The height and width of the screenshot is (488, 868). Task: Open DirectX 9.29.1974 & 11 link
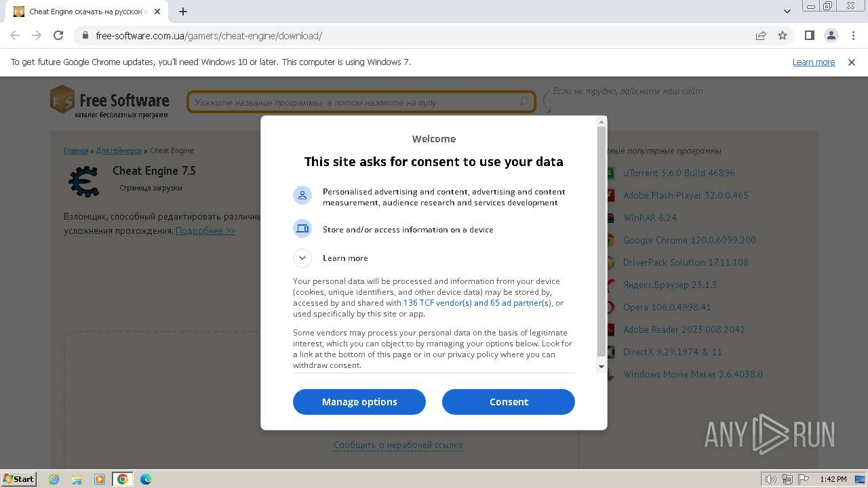(x=673, y=352)
